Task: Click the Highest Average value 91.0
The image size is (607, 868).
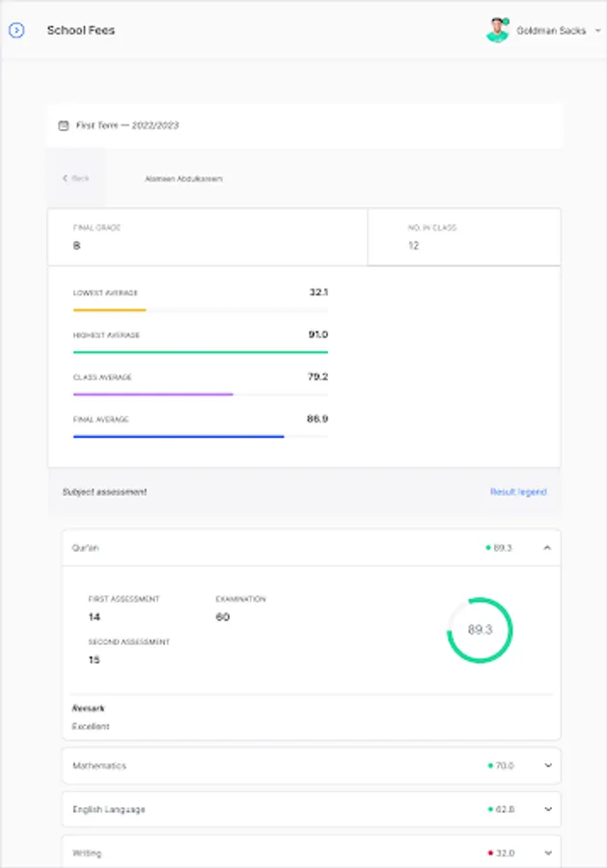Action: 317,335
